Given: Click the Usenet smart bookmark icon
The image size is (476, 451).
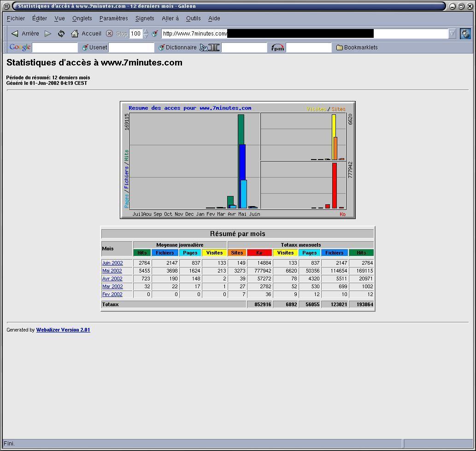Looking at the screenshot, I should (x=85, y=47).
